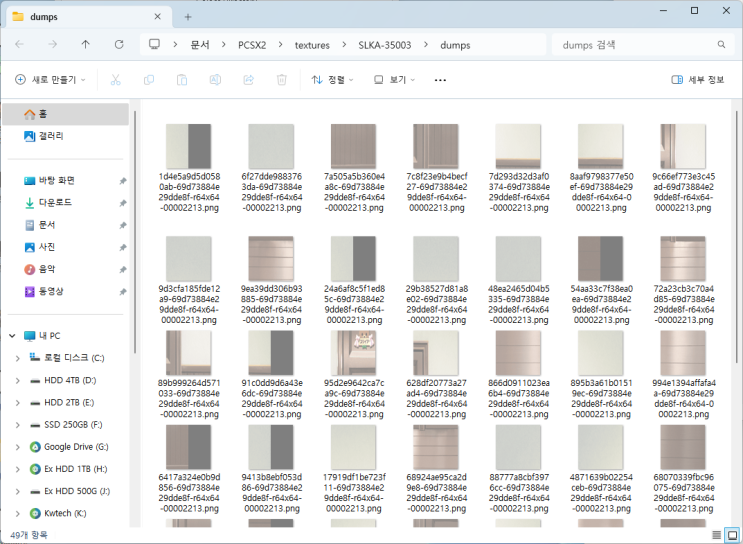Collapse the 내 PC tree section
743x544 pixels.
(x=11, y=335)
